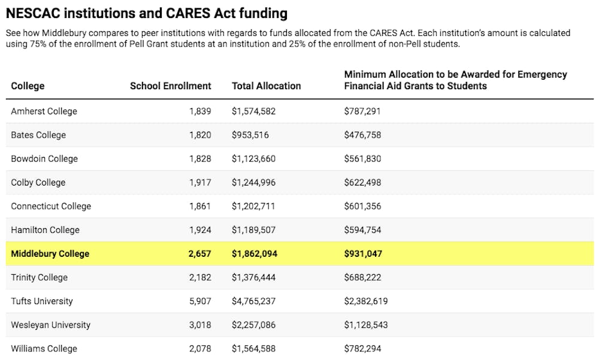Select the Amherst College row name

coord(44,111)
